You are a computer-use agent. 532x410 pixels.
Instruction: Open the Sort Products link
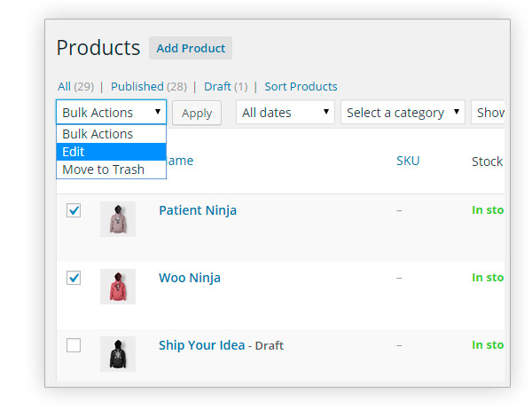(x=301, y=86)
